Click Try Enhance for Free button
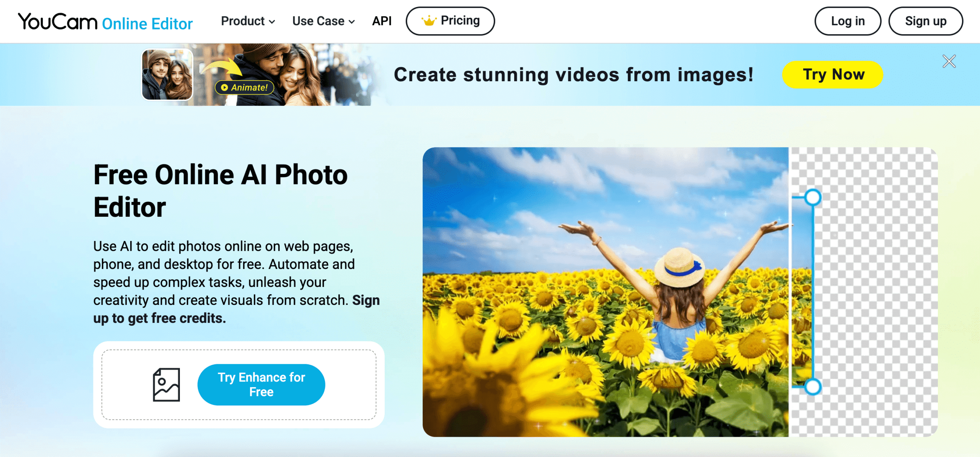The width and height of the screenshot is (980, 457). (x=261, y=385)
